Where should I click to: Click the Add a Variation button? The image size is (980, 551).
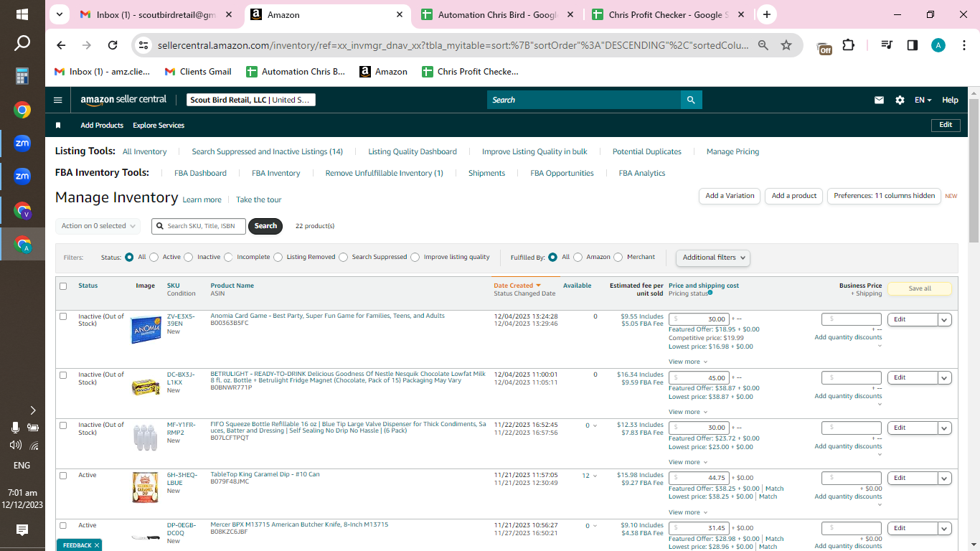tap(730, 196)
